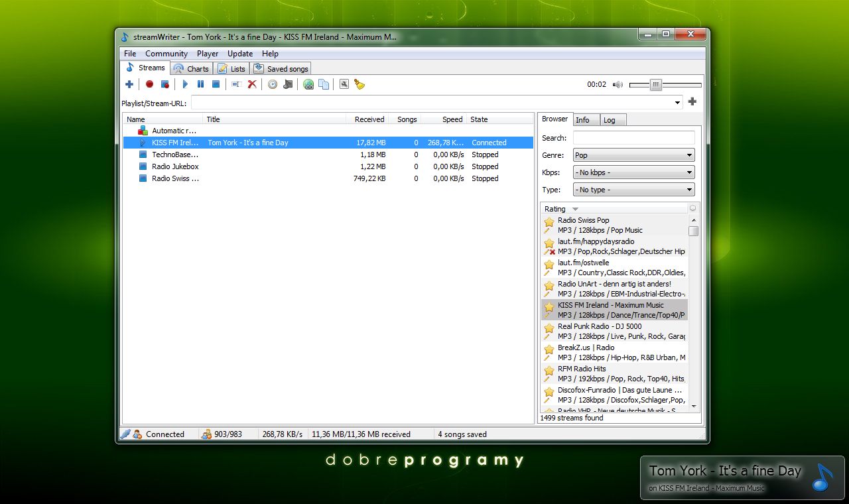This screenshot has width=849, height=504.
Task: Sort by the Songs column header
Action: (405, 119)
